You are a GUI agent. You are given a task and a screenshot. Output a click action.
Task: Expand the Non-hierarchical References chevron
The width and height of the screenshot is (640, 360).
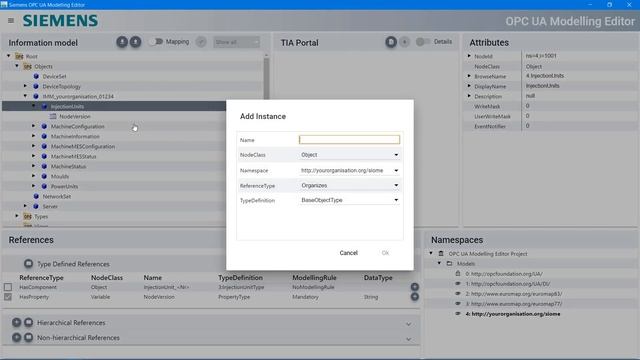click(x=409, y=339)
